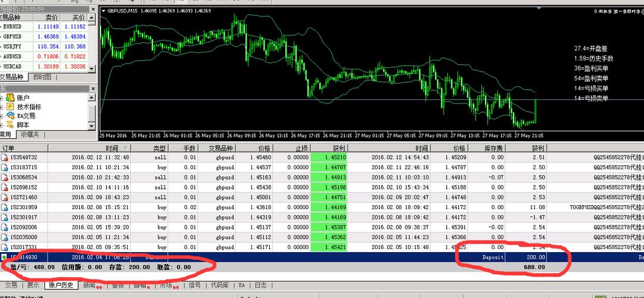Image resolution: width=644 pixels, height=298 pixels.
Task: Select the EURUSD row in market watch
Action: (44, 26)
